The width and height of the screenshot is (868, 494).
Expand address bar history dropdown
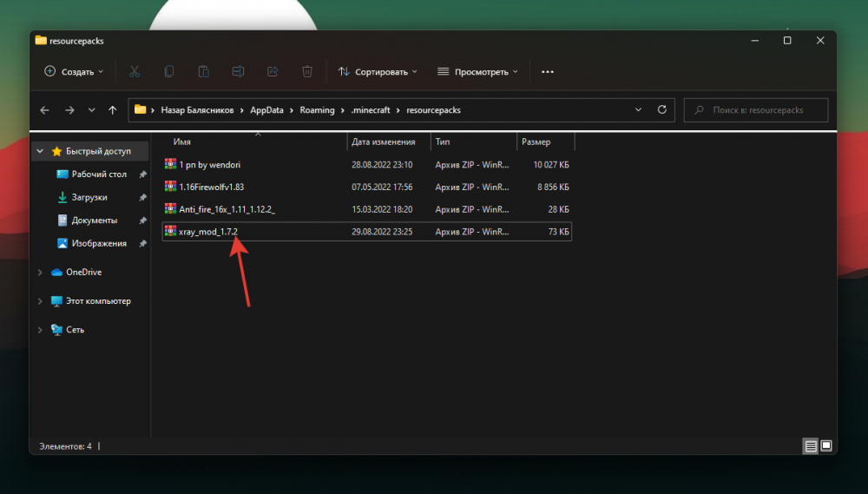pyautogui.click(x=638, y=109)
